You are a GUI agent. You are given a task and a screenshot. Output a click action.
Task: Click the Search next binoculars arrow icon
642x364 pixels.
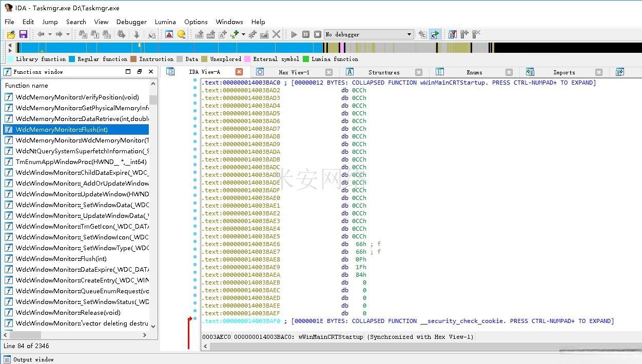[x=121, y=34]
